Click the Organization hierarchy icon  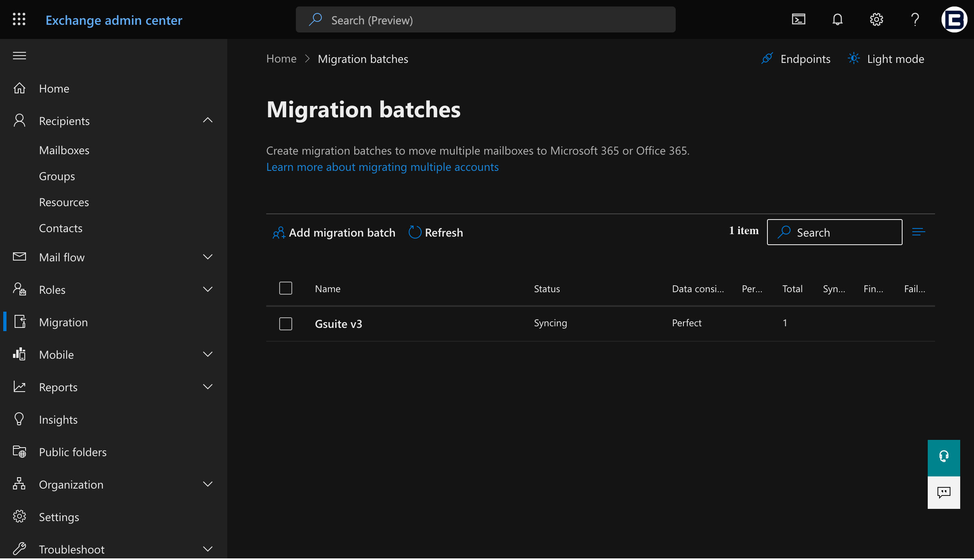pyautogui.click(x=19, y=484)
